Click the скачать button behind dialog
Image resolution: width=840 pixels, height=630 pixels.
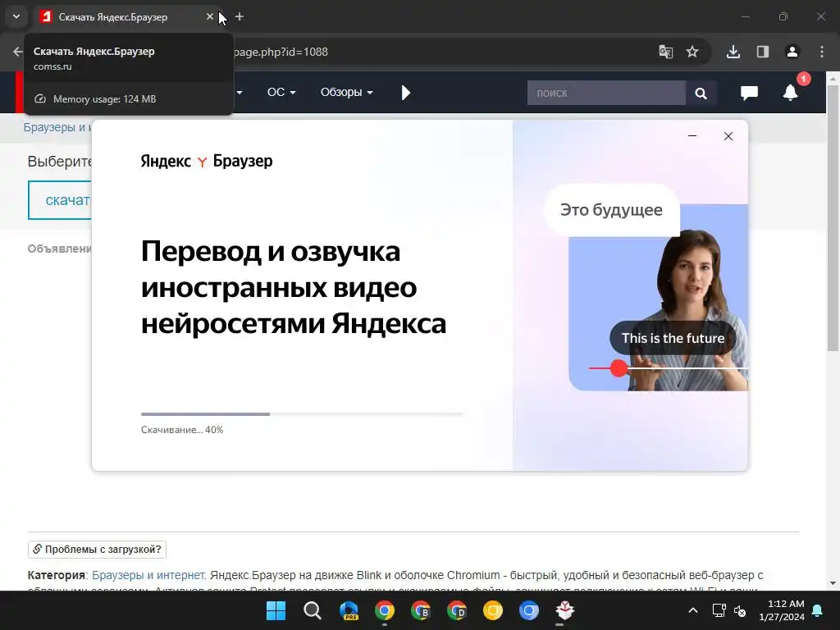click(60, 200)
